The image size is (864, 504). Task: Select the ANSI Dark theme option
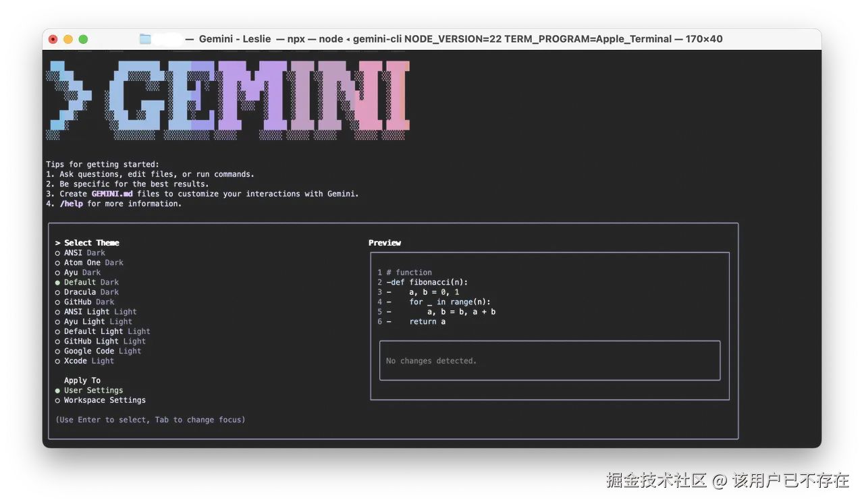click(80, 253)
